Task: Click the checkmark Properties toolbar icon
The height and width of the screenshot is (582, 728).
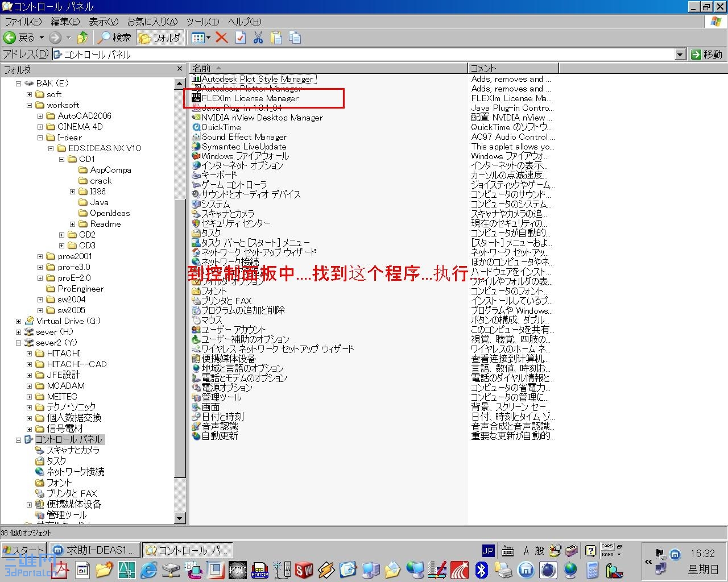Action: (241, 38)
